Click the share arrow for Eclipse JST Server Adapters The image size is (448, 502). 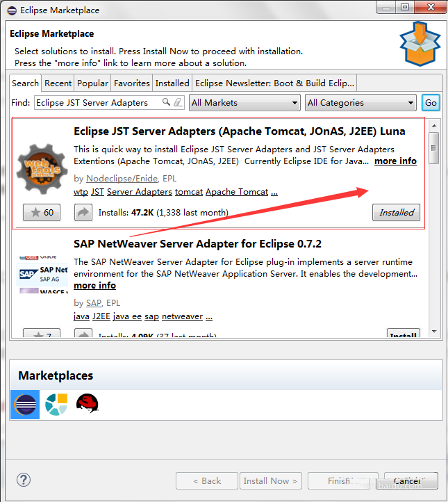point(83,212)
